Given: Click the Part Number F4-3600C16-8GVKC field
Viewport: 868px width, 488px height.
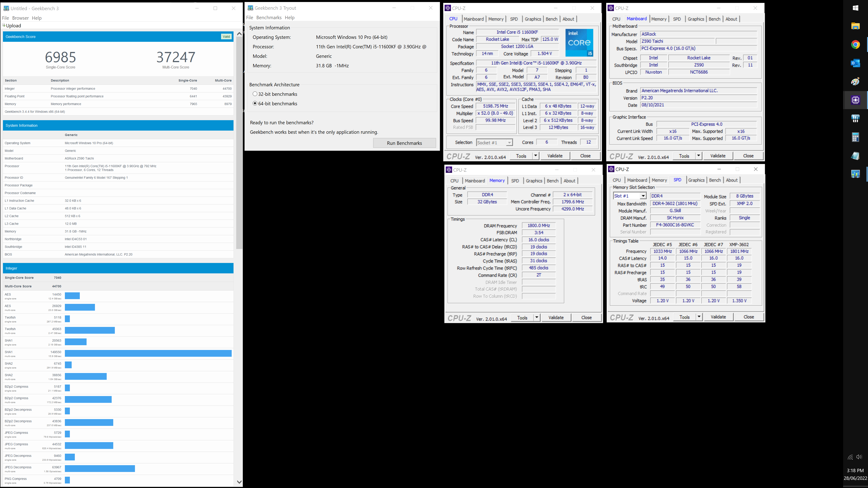Looking at the screenshot, I should tap(675, 225).
